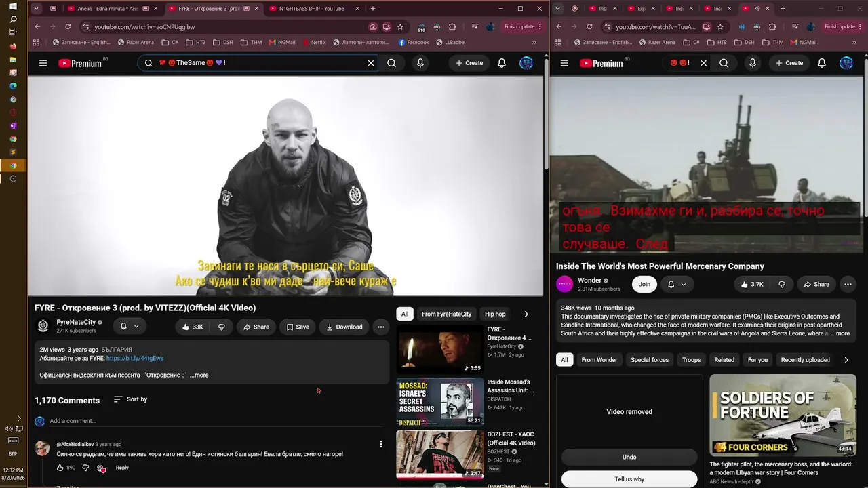Open the guide menu in left YouTube window
This screenshot has height=488, width=868.
point(43,63)
